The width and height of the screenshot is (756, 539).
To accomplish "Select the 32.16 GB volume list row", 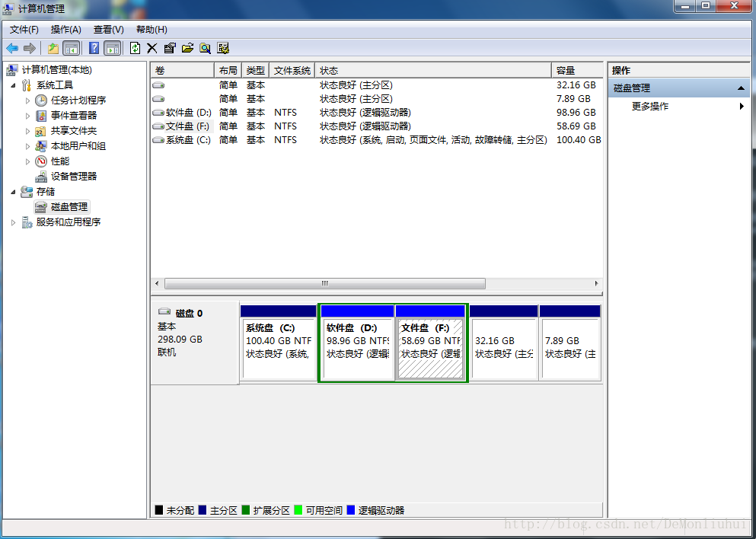I will [377, 85].
